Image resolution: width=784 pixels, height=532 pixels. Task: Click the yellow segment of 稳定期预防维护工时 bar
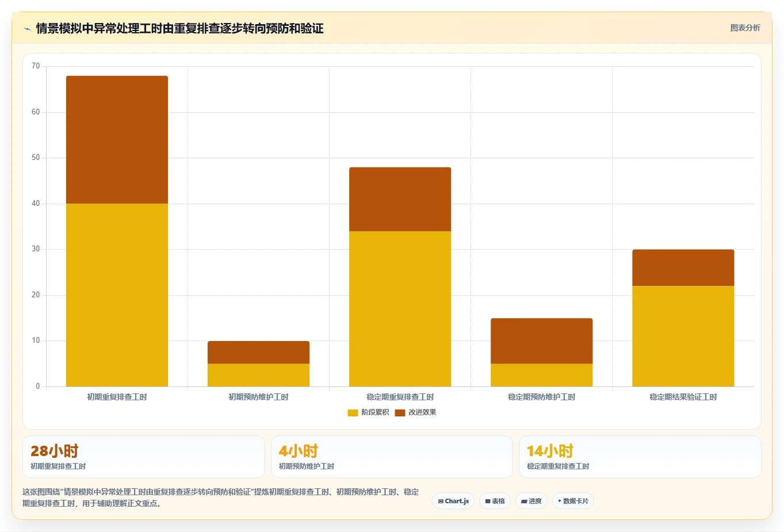[x=541, y=375]
